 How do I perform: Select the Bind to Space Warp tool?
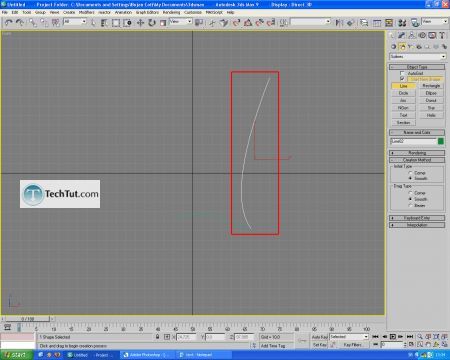coord(56,22)
